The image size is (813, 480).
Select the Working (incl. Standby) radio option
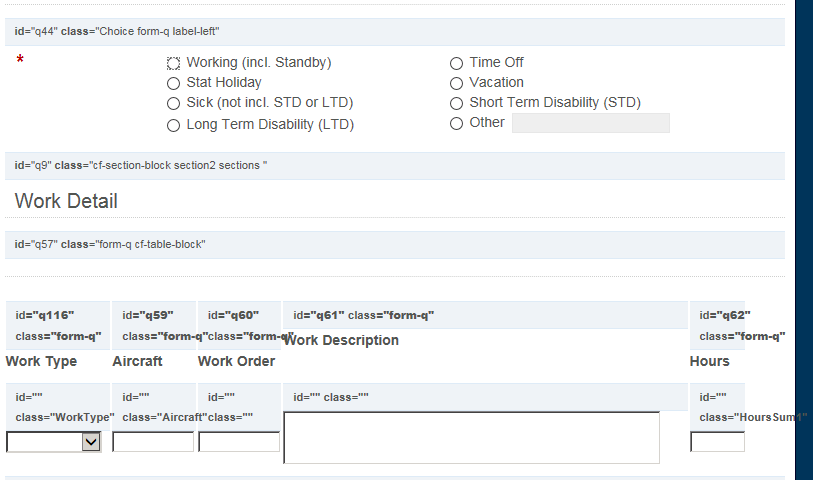pos(173,63)
